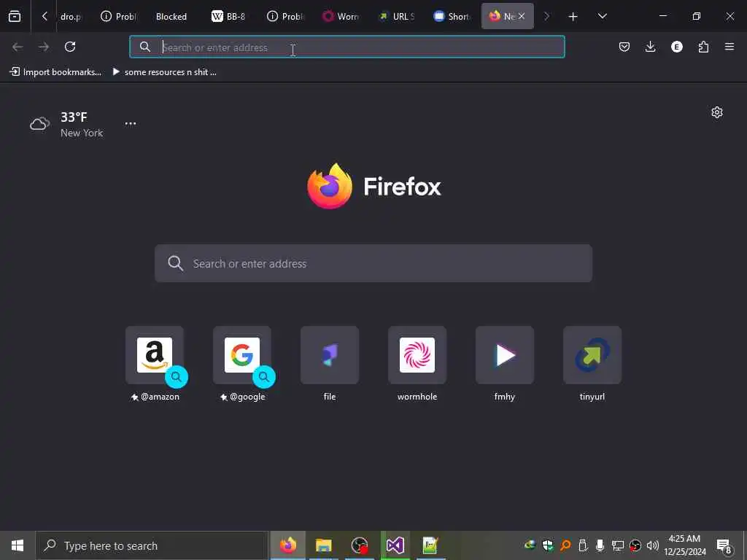This screenshot has width=747, height=560.
Task: Go forward one page
Action: pyautogui.click(x=44, y=47)
